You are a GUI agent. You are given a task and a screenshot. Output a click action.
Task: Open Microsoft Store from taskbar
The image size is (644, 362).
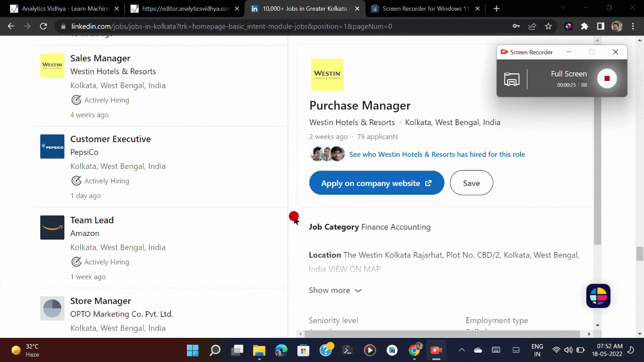(x=304, y=350)
